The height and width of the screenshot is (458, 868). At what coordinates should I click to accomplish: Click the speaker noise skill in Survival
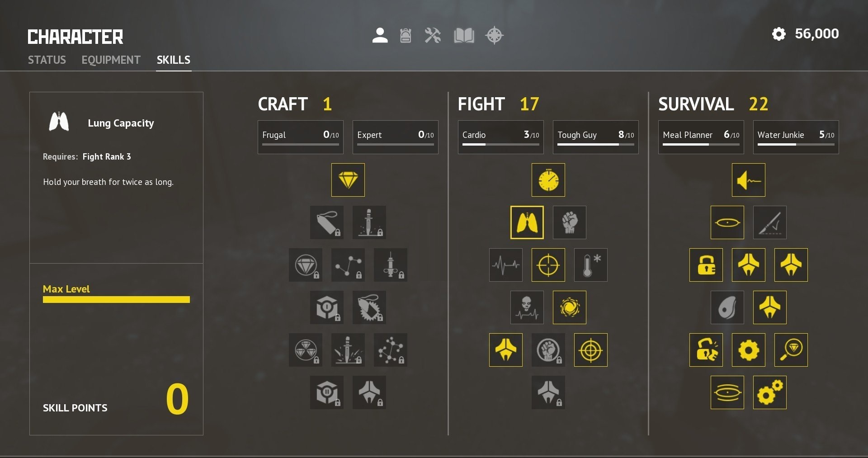[x=748, y=180]
